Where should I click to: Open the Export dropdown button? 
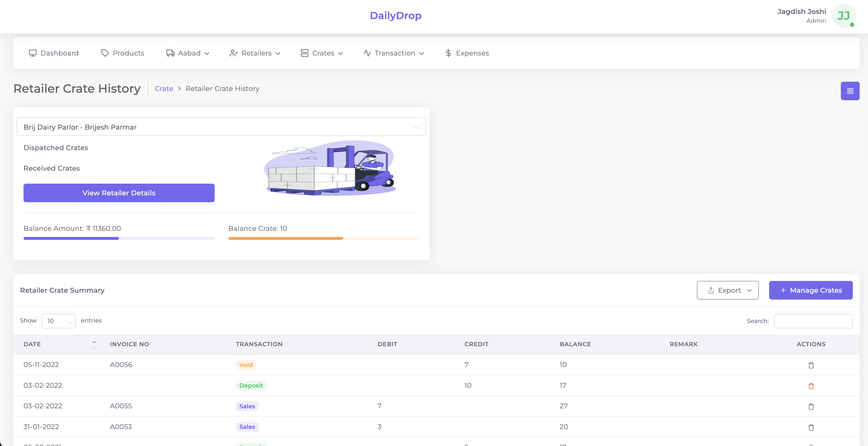(727, 290)
